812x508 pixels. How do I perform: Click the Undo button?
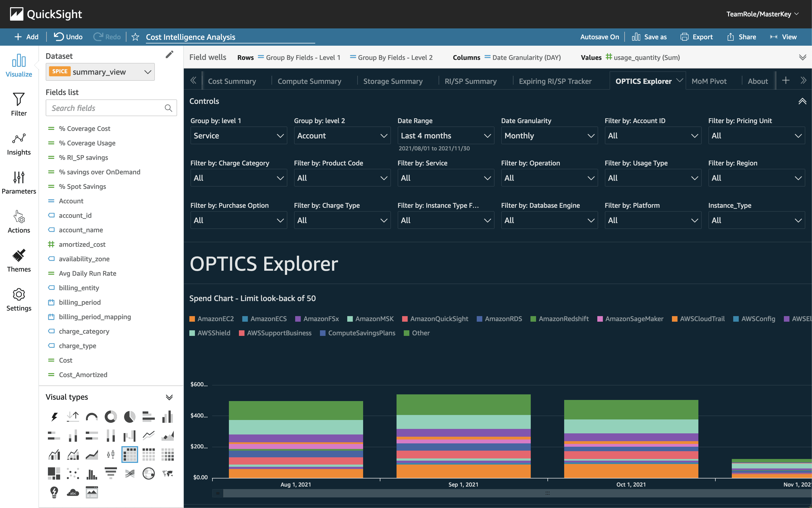click(x=68, y=36)
